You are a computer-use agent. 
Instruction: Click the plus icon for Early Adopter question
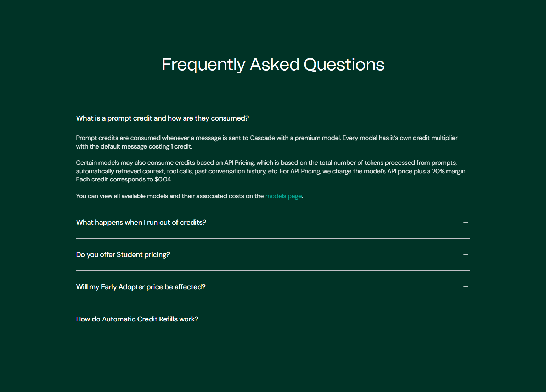pos(466,287)
